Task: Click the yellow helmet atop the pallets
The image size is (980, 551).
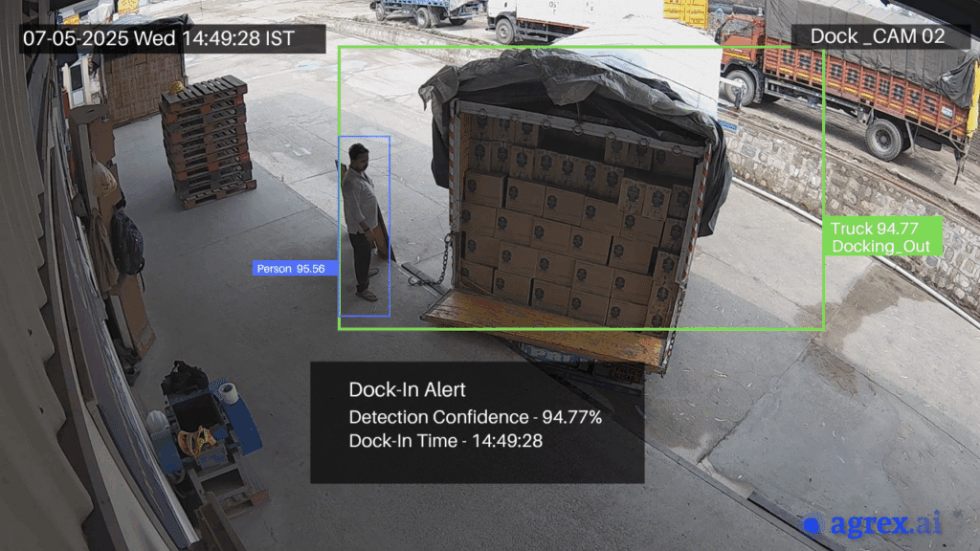Action: [176, 87]
